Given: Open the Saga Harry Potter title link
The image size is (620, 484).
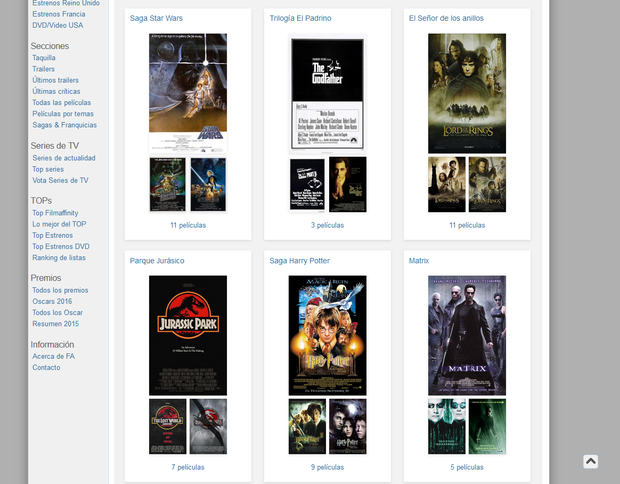Looking at the screenshot, I should (x=299, y=261).
